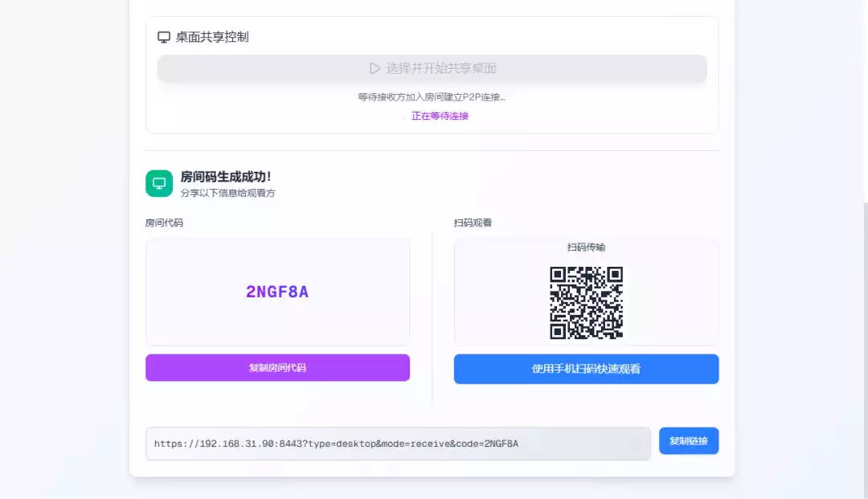Click the monitor icon beside 桌面共享控制
This screenshot has height=499, width=868.
tap(164, 37)
